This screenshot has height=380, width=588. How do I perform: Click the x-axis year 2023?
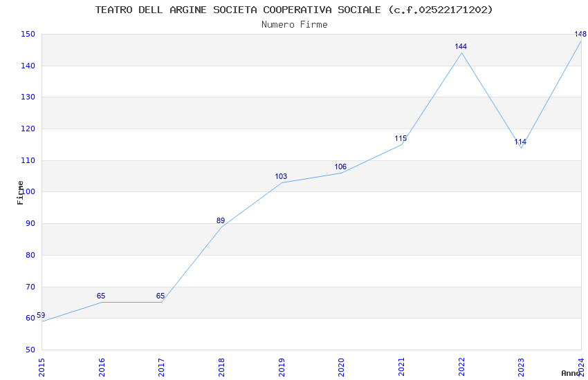tap(522, 368)
